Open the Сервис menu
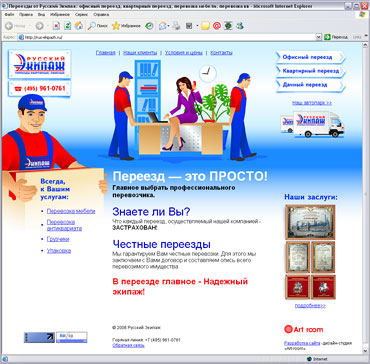This screenshot has height=364, width=370. 82,15
